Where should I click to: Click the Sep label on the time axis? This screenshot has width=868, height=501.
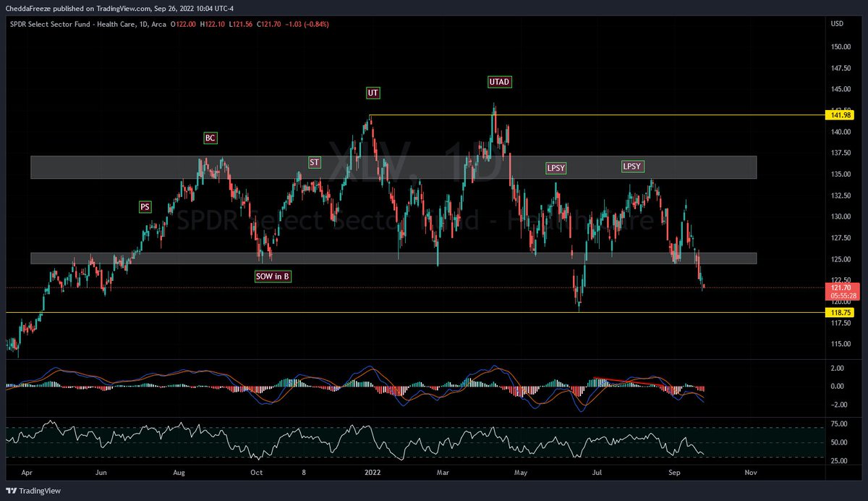pyautogui.click(x=675, y=472)
